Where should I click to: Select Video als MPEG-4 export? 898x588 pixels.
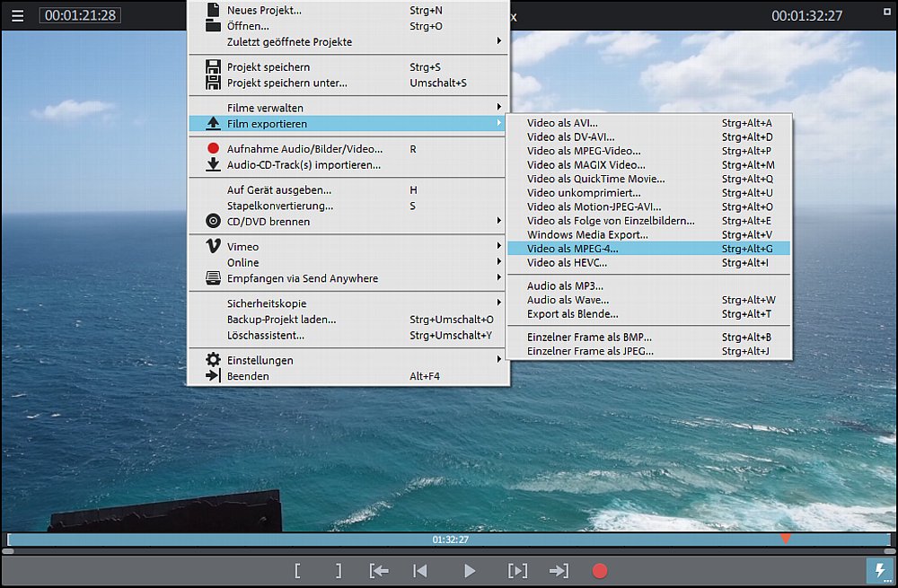pos(572,249)
